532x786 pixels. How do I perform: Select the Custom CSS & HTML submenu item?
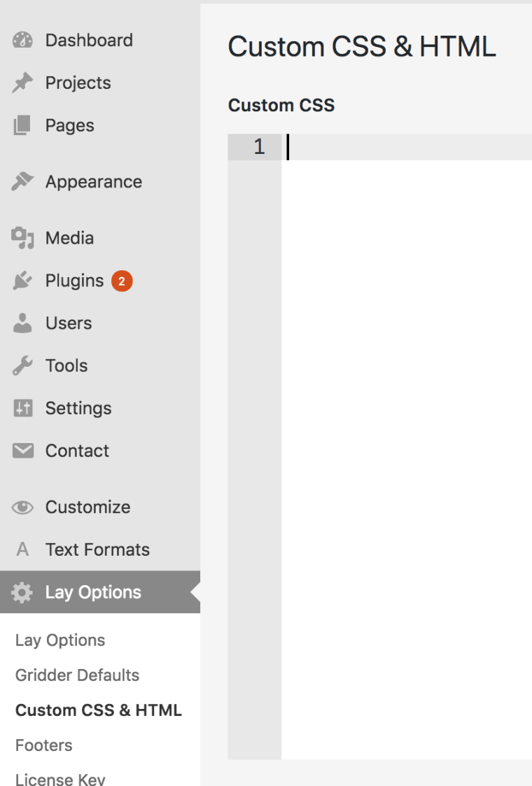98,710
